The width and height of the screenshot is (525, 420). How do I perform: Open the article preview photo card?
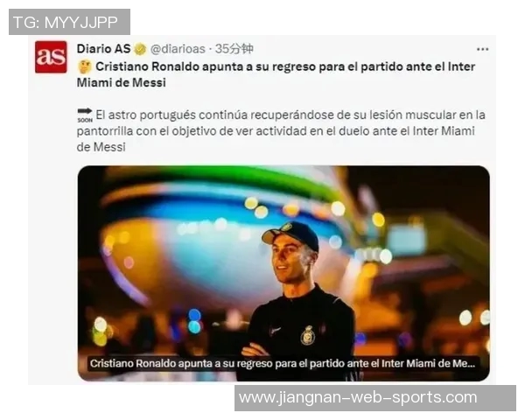(x=283, y=273)
